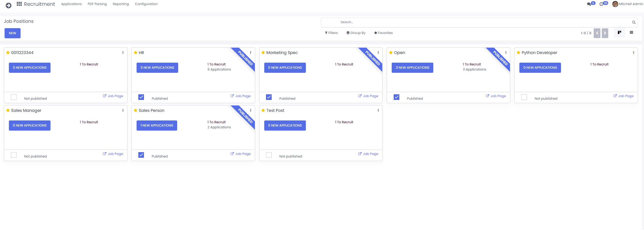Click the NEW job position button
Image resolution: width=644 pixels, height=230 pixels.
(x=12, y=33)
